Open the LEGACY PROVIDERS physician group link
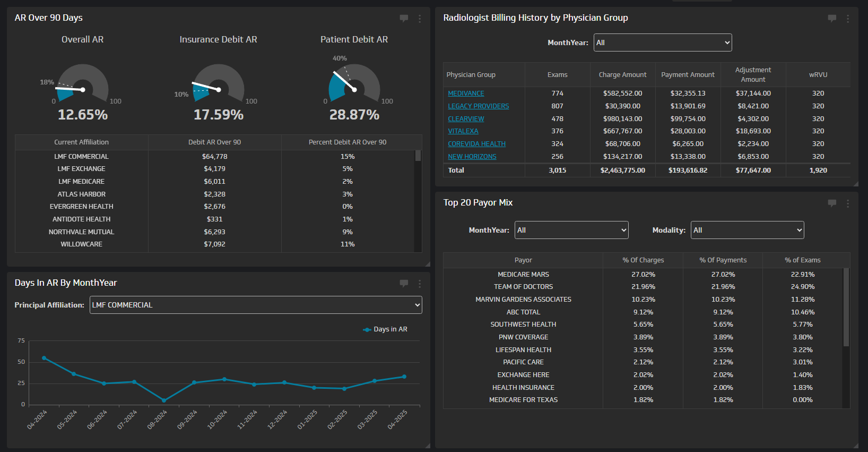868x452 pixels. point(478,106)
